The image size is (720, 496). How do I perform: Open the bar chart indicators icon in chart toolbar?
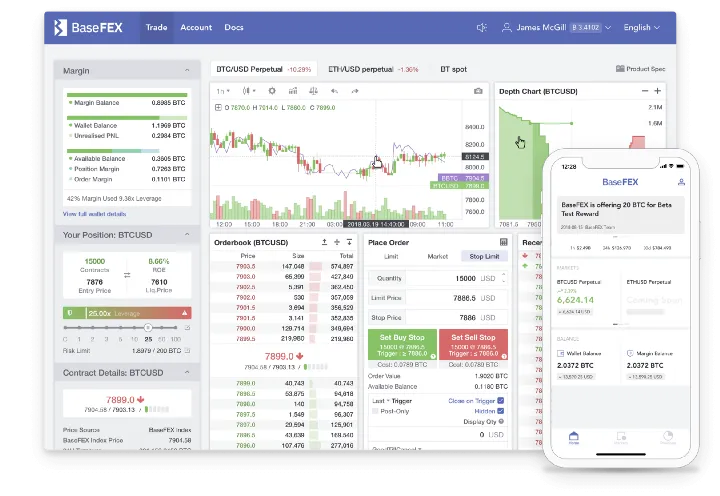coord(292,91)
